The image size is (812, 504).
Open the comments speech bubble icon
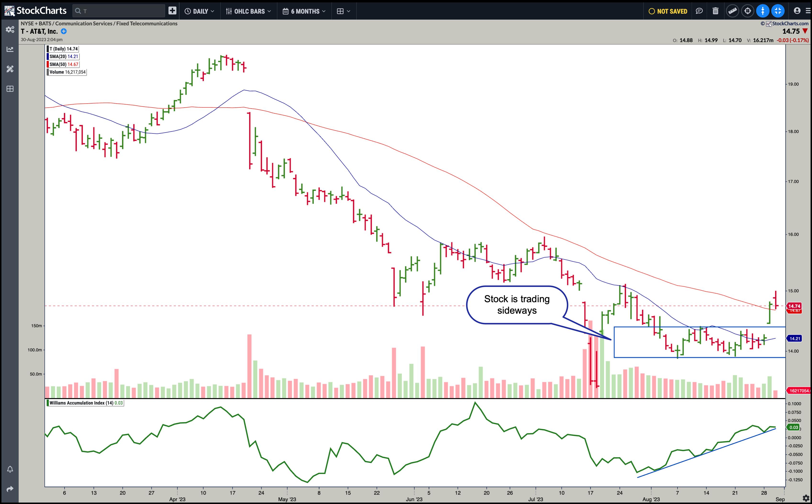[699, 11]
